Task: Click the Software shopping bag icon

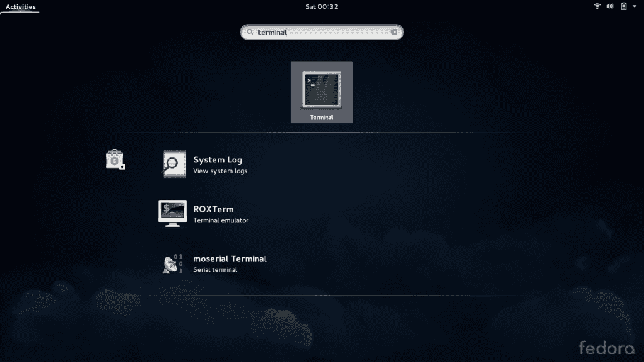Action: point(114,160)
